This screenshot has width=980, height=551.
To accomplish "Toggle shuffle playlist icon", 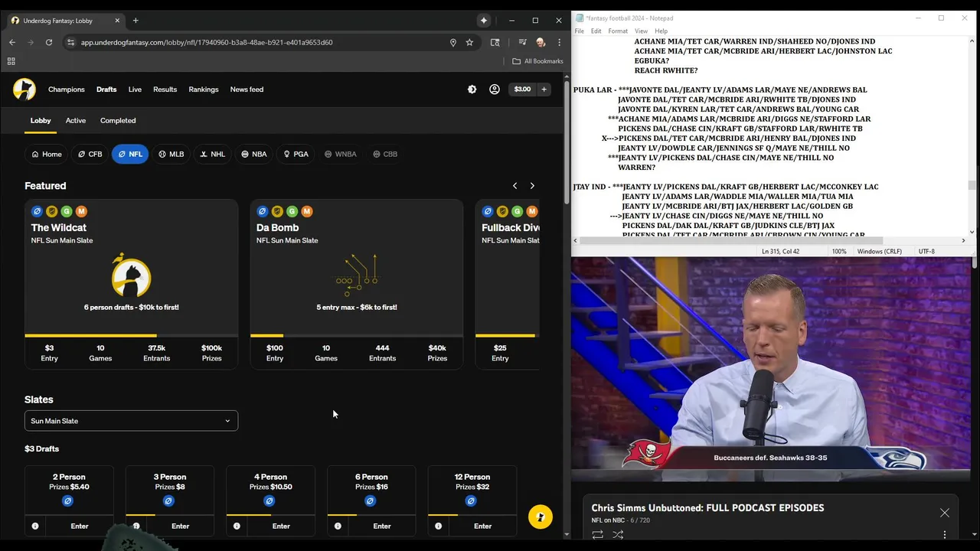I will point(618,535).
